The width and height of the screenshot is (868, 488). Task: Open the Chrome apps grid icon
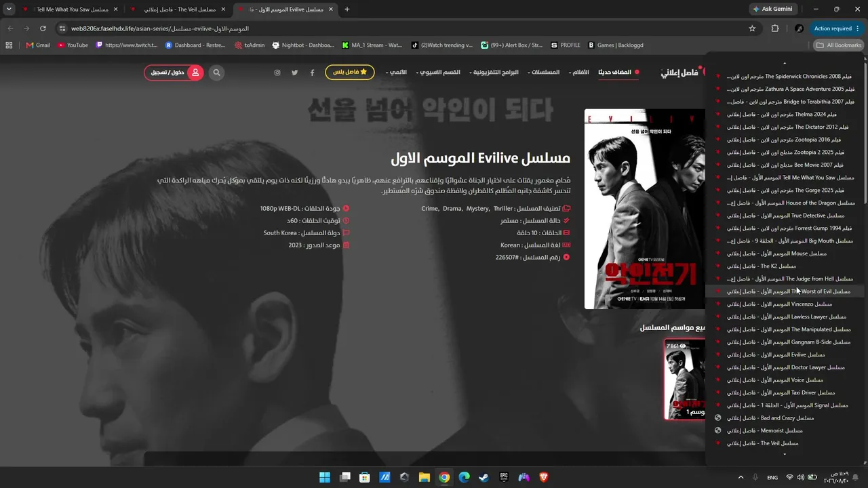(x=9, y=45)
